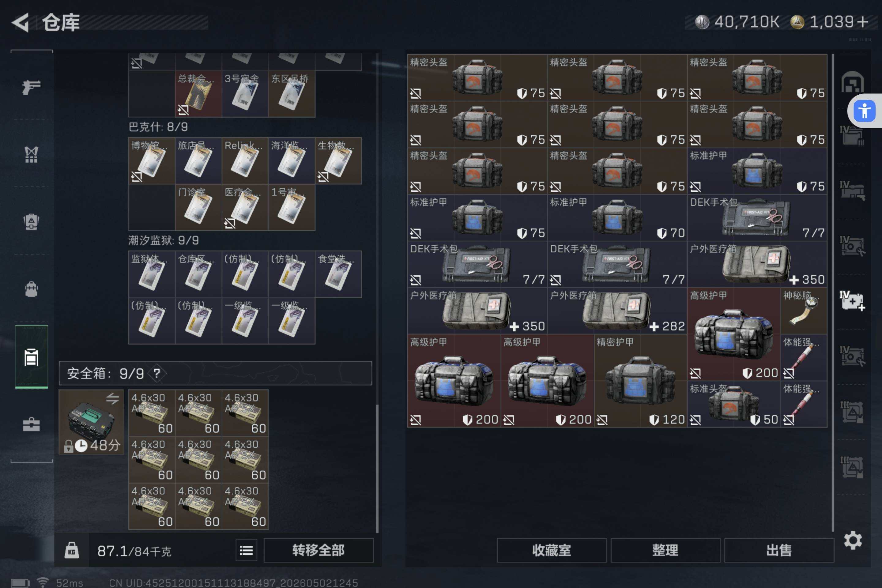The width and height of the screenshot is (882, 588).
Task: Open the weapons tab with pistol icon
Action: (x=31, y=87)
